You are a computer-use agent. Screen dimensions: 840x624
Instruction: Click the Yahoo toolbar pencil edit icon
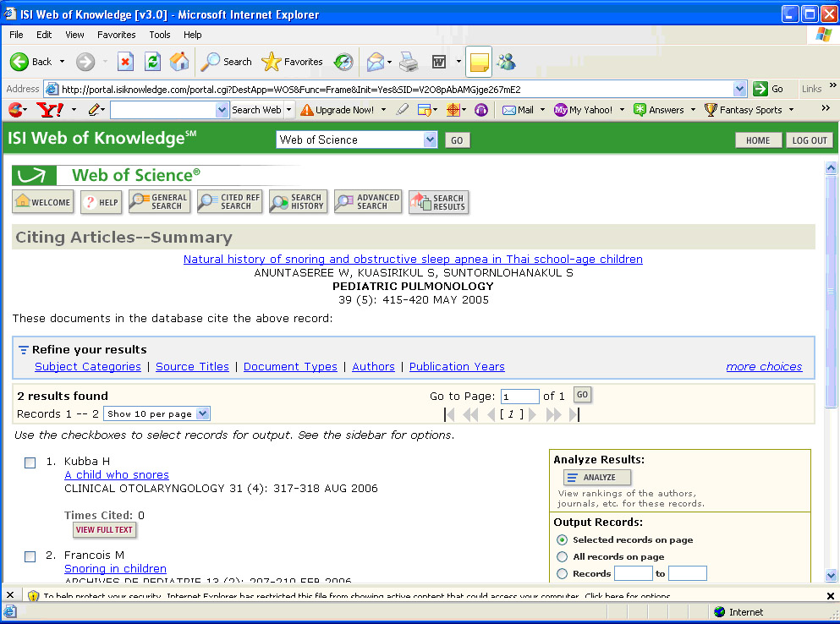[x=96, y=110]
